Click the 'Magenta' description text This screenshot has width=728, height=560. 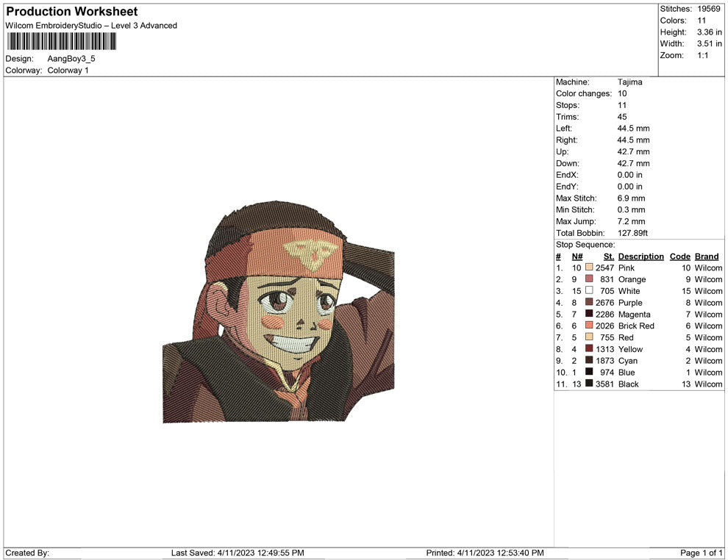tap(634, 315)
